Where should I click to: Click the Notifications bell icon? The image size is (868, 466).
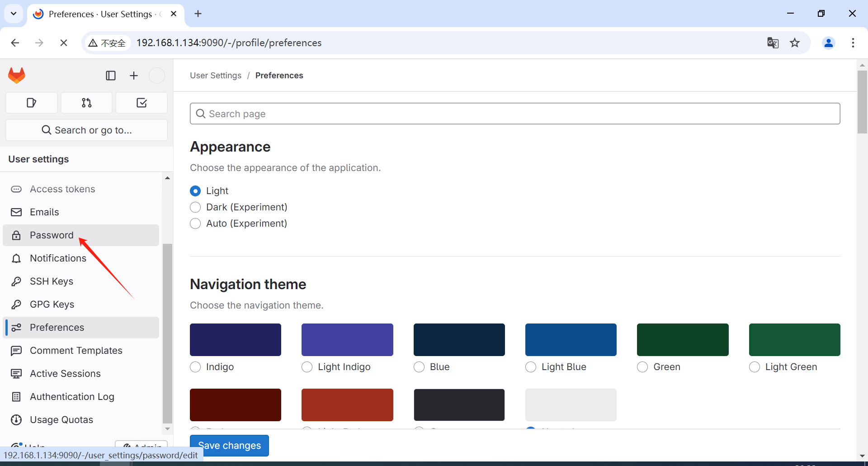point(16,258)
